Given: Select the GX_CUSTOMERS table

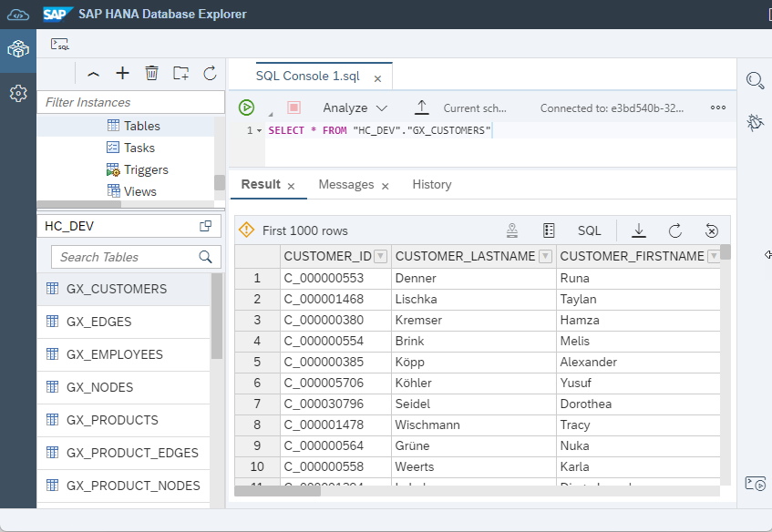Looking at the screenshot, I should (124, 289).
